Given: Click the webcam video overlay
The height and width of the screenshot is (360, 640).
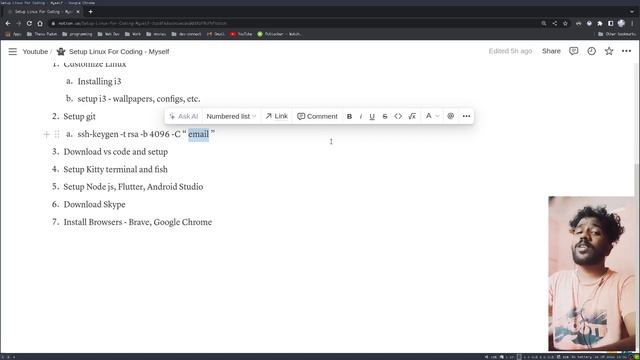Looking at the screenshot, I should 592,273.
